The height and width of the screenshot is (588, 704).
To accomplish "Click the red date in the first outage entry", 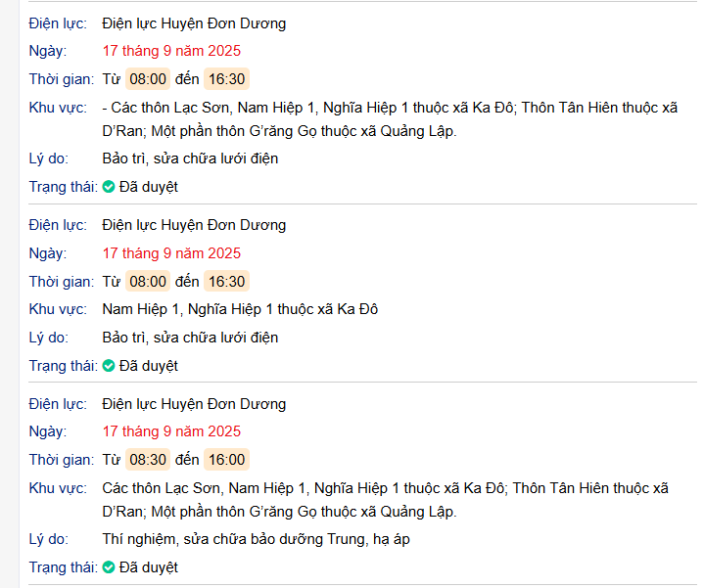I will pyautogui.click(x=171, y=51).
